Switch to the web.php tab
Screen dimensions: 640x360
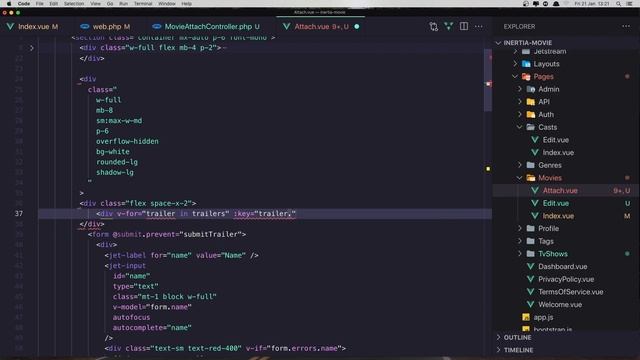[x=105, y=27]
